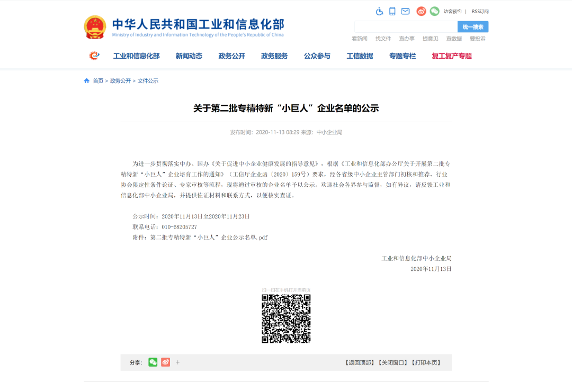Click the 统一搜索 search button

pos(472,26)
